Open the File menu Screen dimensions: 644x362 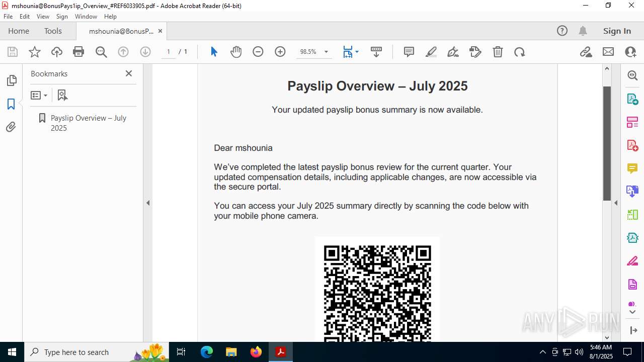click(x=8, y=16)
